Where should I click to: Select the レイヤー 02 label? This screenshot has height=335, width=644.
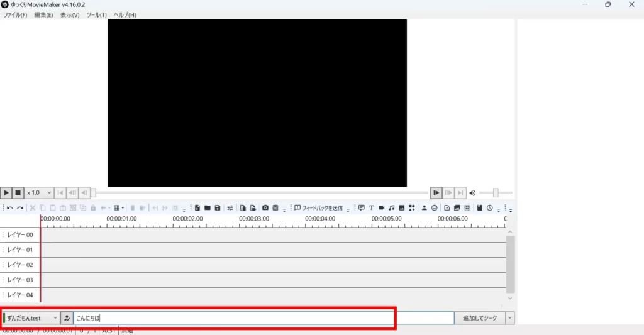point(20,265)
